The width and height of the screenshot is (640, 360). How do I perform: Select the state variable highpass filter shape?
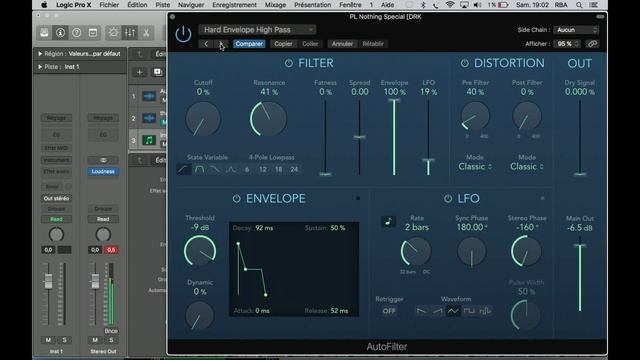(184, 169)
